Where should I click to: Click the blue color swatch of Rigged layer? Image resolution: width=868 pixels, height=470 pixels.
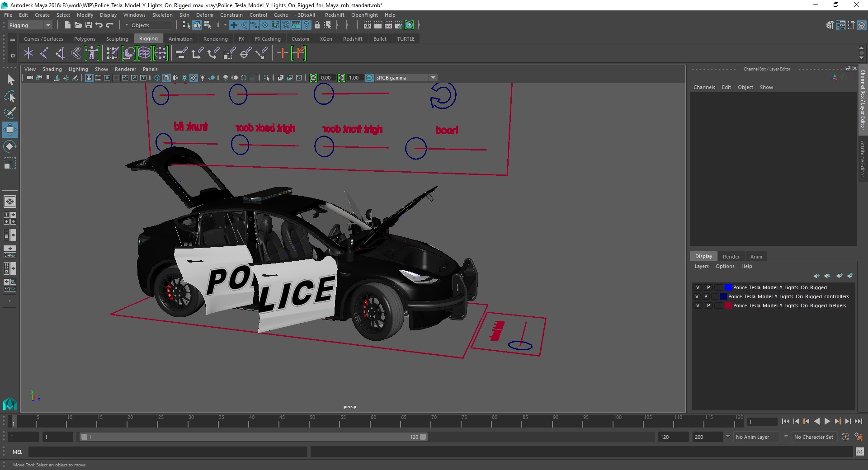coord(728,287)
